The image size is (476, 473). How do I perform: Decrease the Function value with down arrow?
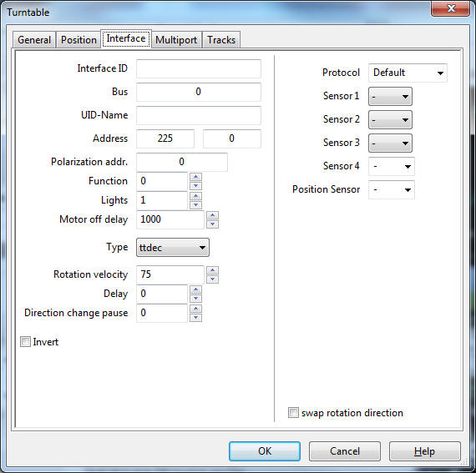pyautogui.click(x=195, y=185)
